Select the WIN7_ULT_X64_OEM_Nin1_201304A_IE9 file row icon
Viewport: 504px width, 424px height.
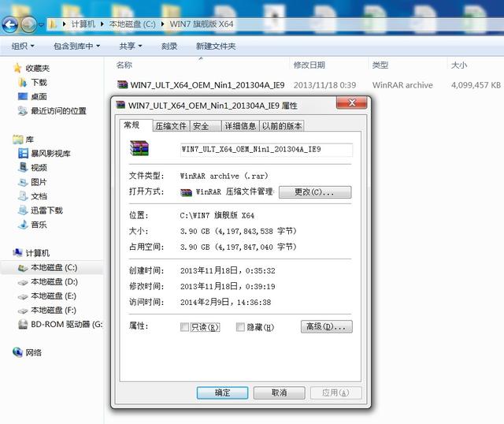coord(122,85)
